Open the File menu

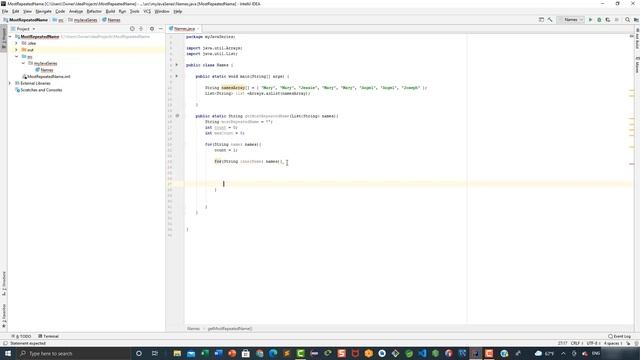click(5, 11)
